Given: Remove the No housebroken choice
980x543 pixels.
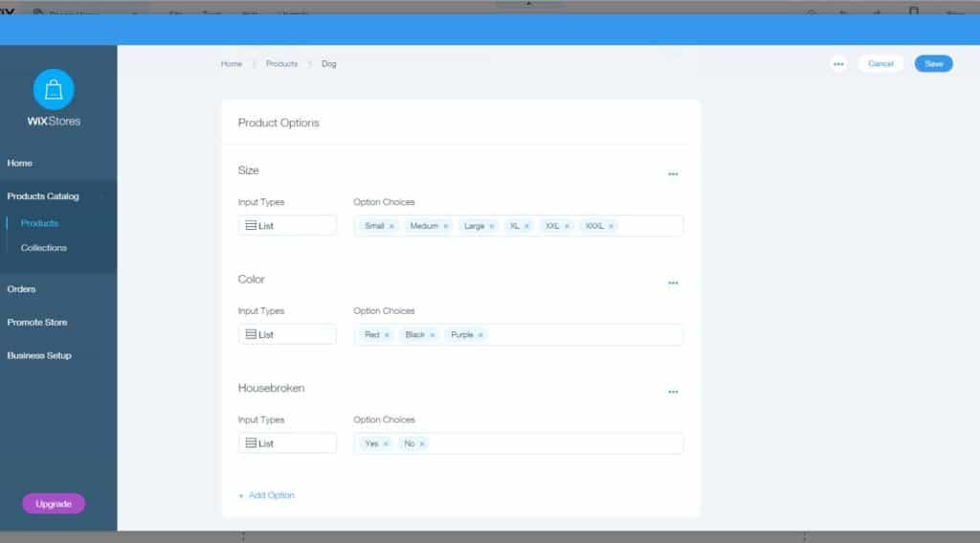Looking at the screenshot, I should tap(422, 444).
